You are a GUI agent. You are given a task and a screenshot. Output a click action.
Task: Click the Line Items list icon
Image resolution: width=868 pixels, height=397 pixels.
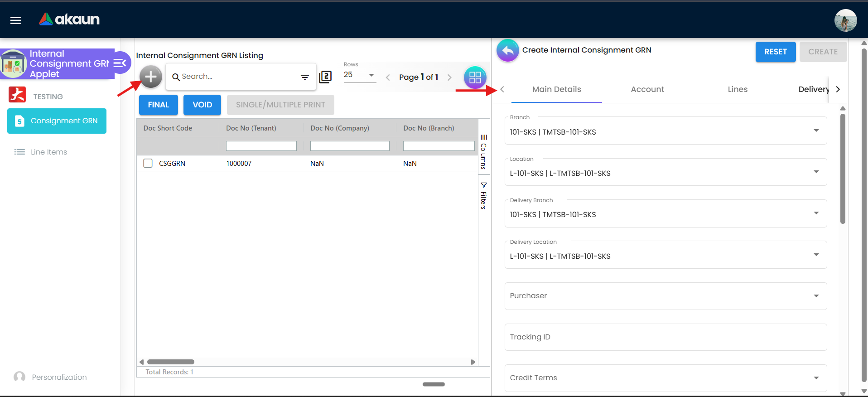(19, 152)
